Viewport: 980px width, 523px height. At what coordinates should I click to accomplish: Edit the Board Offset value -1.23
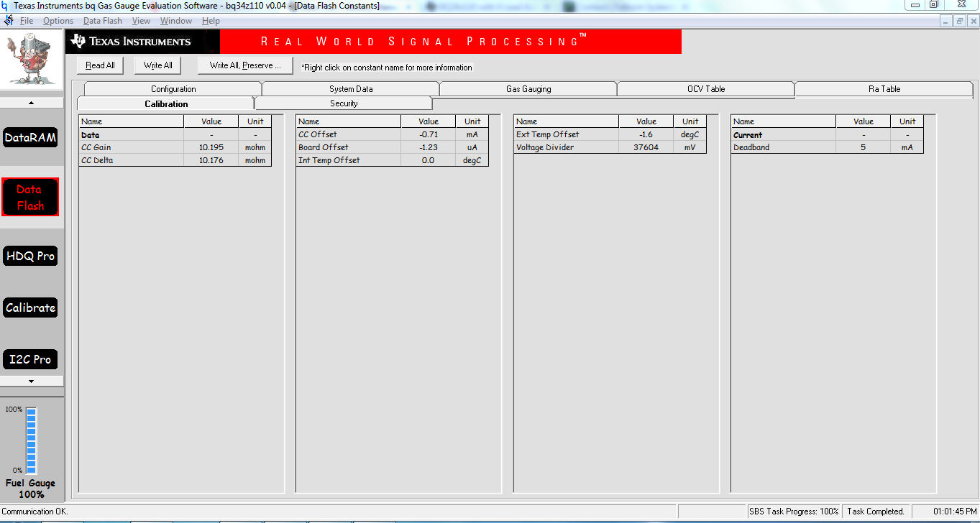click(x=429, y=147)
